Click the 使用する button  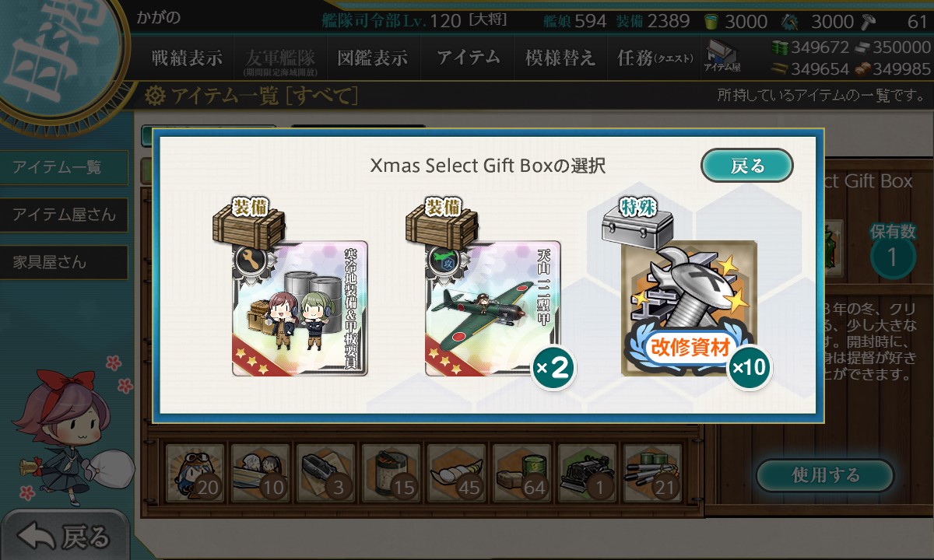click(825, 475)
